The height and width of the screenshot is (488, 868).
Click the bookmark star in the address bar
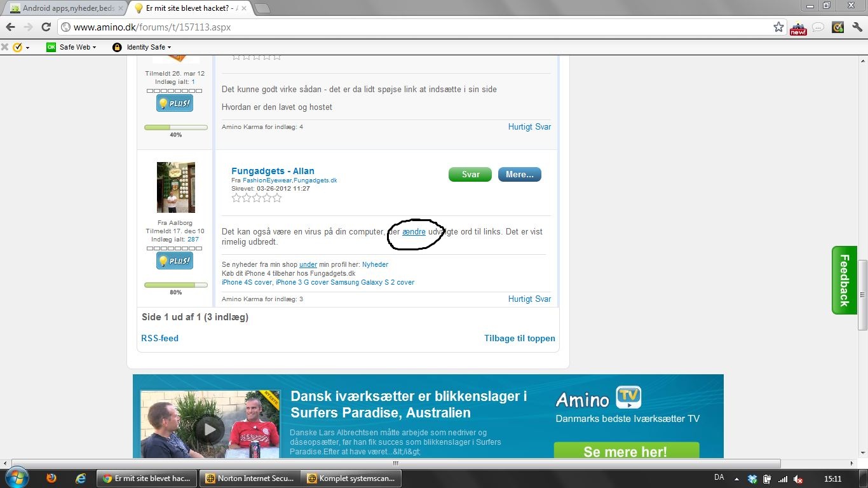click(x=778, y=27)
